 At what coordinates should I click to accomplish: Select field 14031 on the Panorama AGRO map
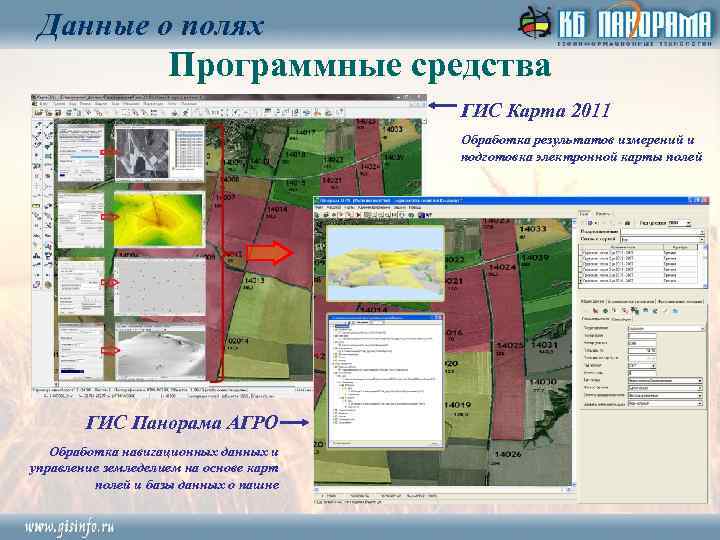(544, 344)
